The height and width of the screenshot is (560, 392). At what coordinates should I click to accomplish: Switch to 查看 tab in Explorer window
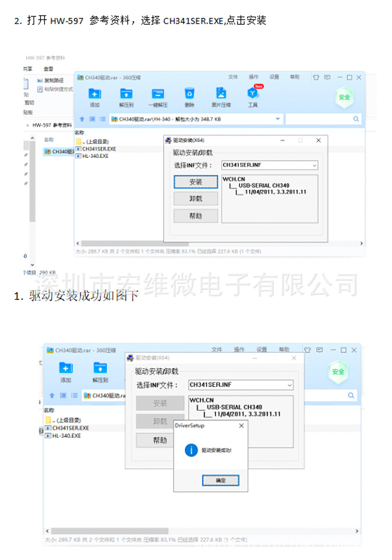click(48, 69)
